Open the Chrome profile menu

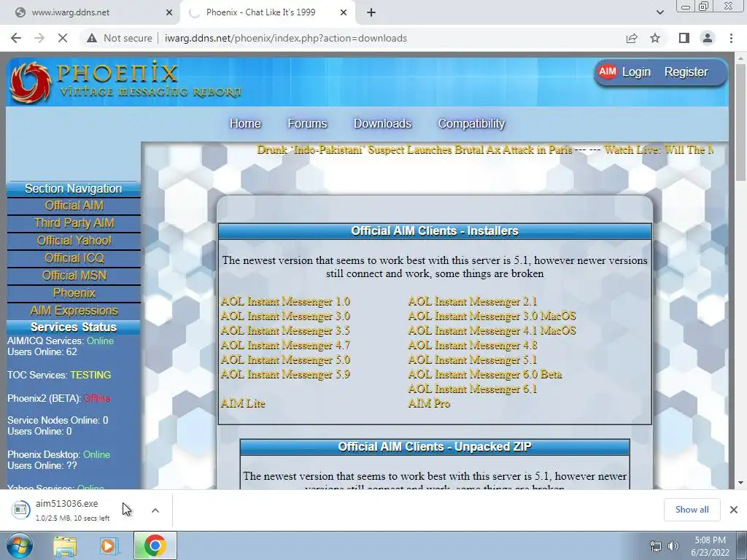point(708,38)
